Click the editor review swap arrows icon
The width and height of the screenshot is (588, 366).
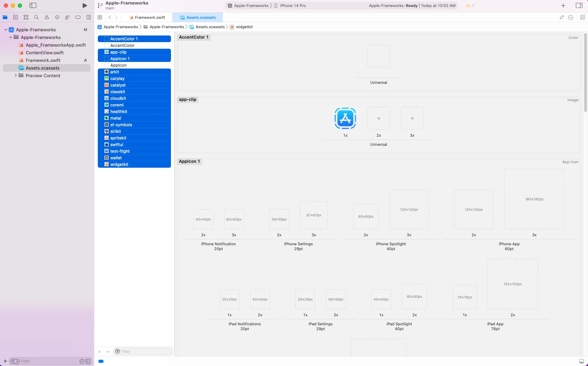[562, 17]
